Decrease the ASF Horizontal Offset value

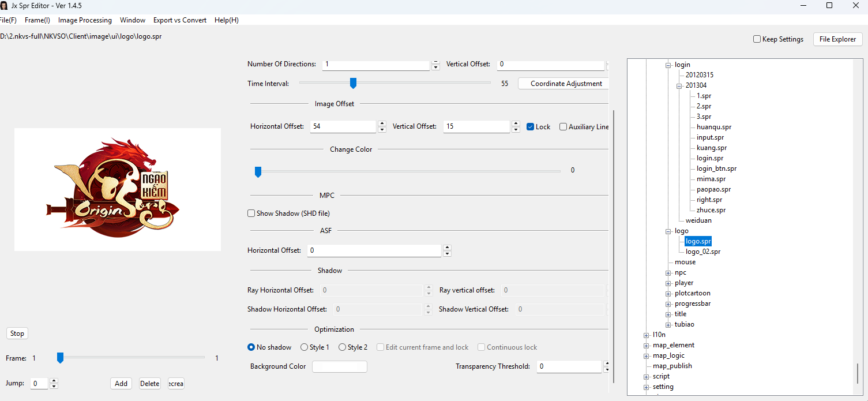coord(447,254)
